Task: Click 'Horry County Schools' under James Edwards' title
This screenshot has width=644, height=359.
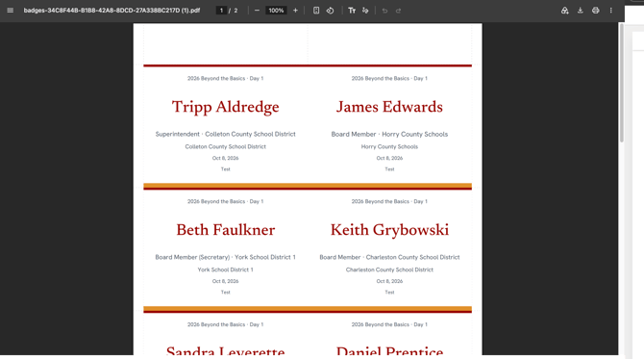Action: coord(389,147)
